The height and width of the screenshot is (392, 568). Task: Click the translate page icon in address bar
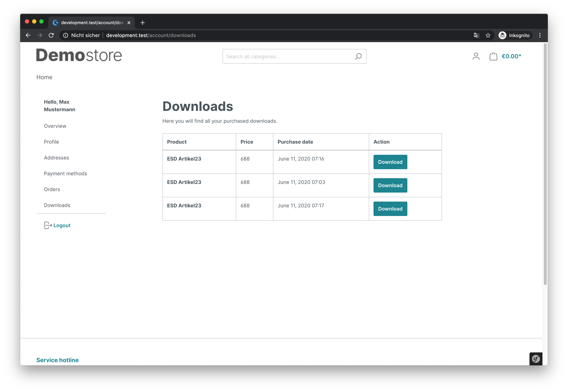[476, 35]
